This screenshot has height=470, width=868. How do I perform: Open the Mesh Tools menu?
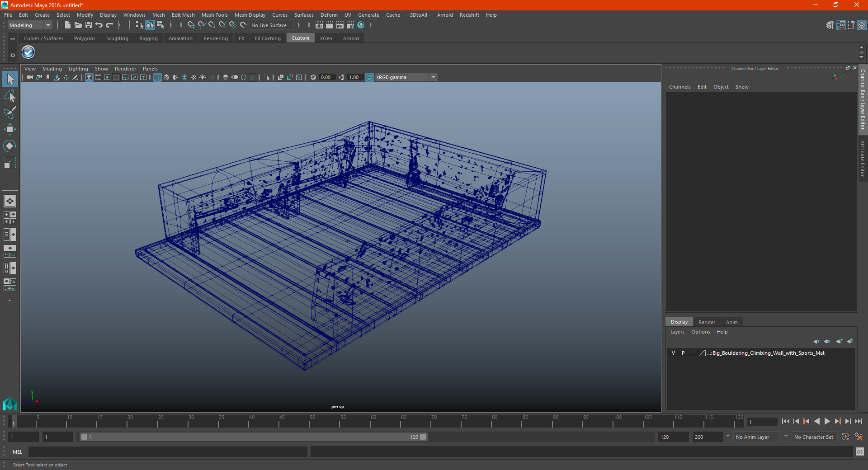pos(214,15)
